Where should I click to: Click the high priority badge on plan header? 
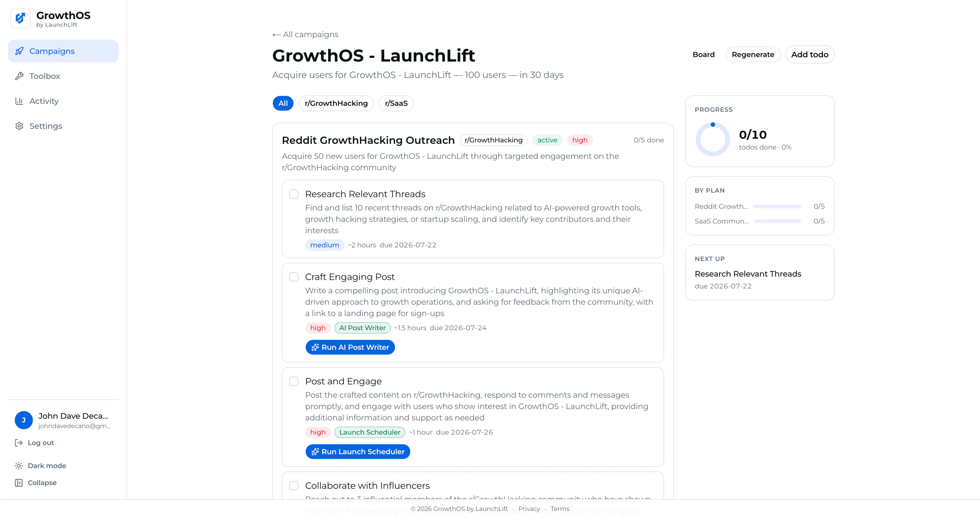click(x=580, y=140)
